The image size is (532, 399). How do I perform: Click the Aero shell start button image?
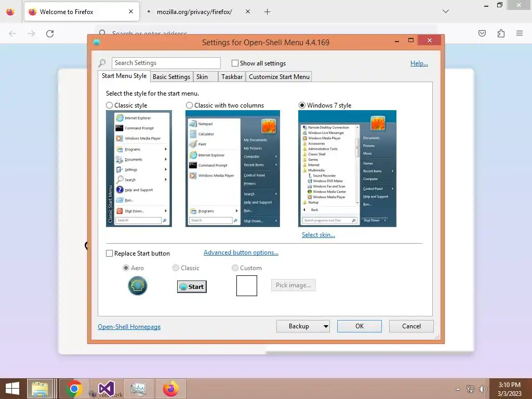(137, 286)
